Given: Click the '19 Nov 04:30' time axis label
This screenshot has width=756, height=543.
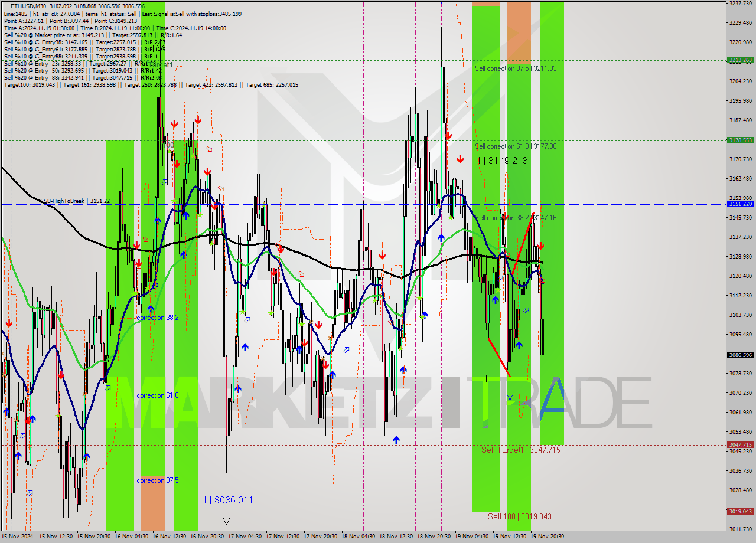Looking at the screenshot, I should (x=472, y=537).
